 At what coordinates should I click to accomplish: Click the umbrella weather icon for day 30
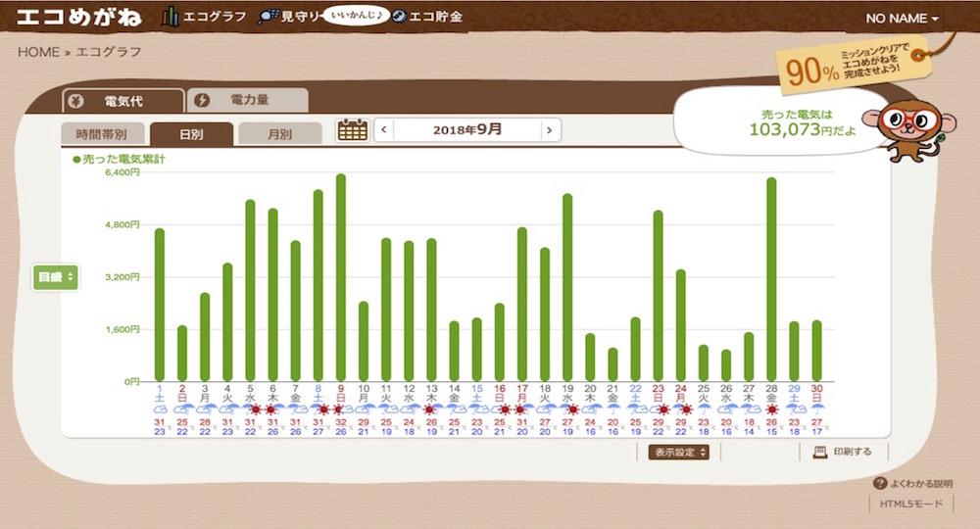pyautogui.click(x=817, y=409)
